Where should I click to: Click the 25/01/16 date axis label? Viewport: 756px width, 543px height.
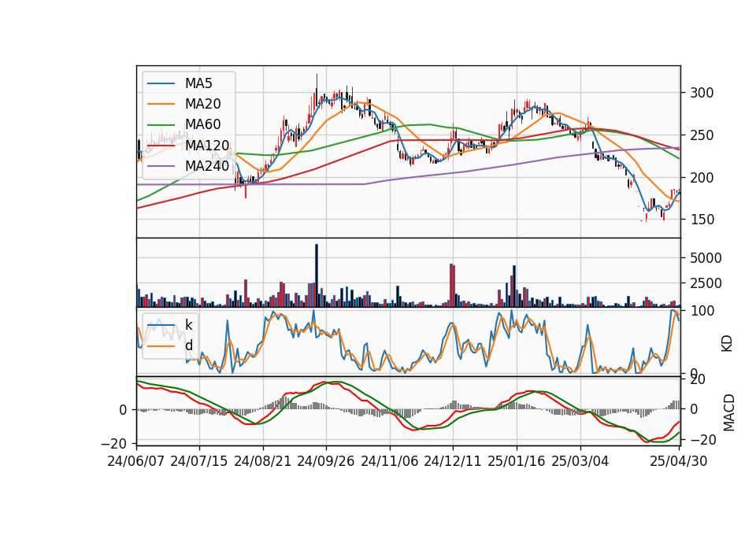(x=517, y=462)
